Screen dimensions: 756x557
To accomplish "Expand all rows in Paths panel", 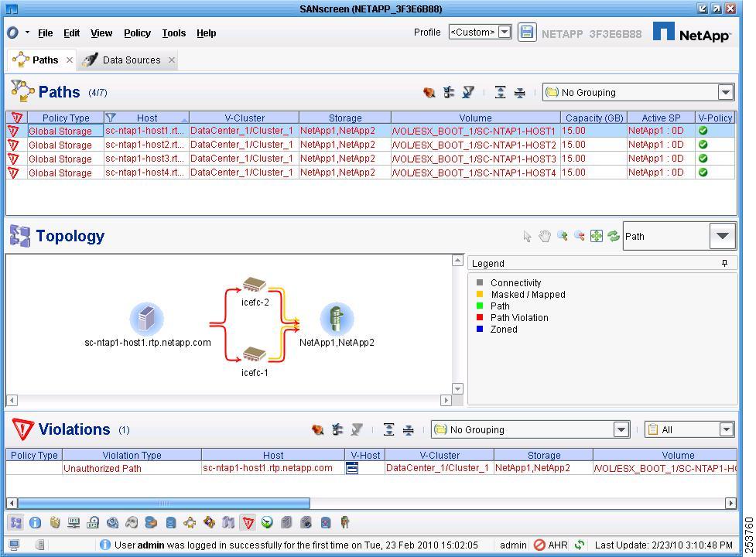I will pos(500,92).
